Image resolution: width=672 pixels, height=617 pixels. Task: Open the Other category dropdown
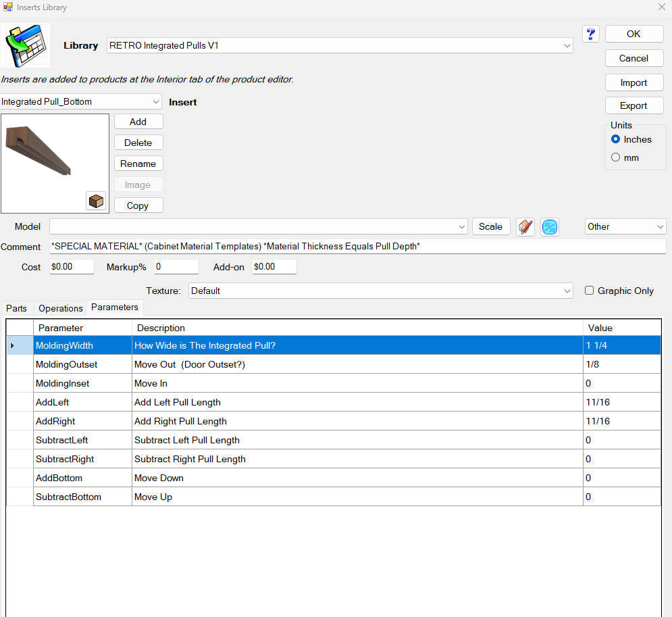pyautogui.click(x=660, y=226)
